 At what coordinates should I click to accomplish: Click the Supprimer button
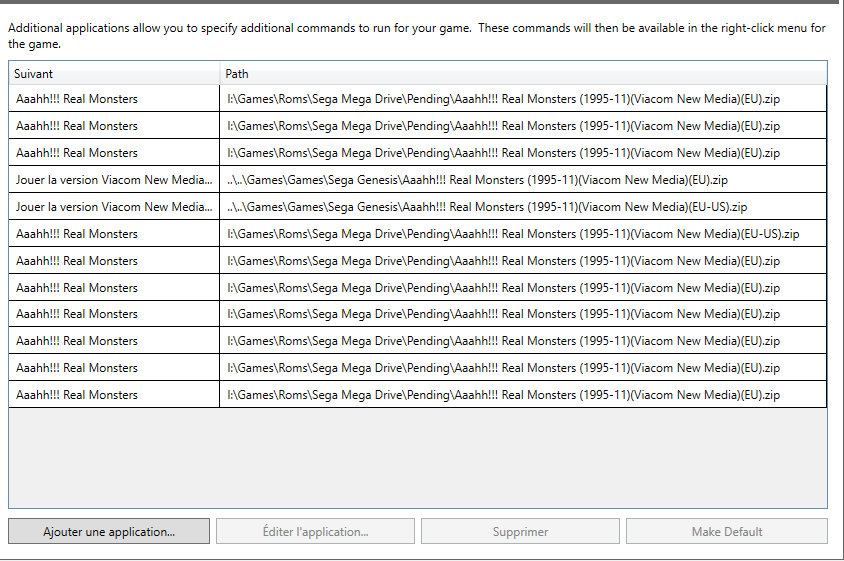(521, 531)
